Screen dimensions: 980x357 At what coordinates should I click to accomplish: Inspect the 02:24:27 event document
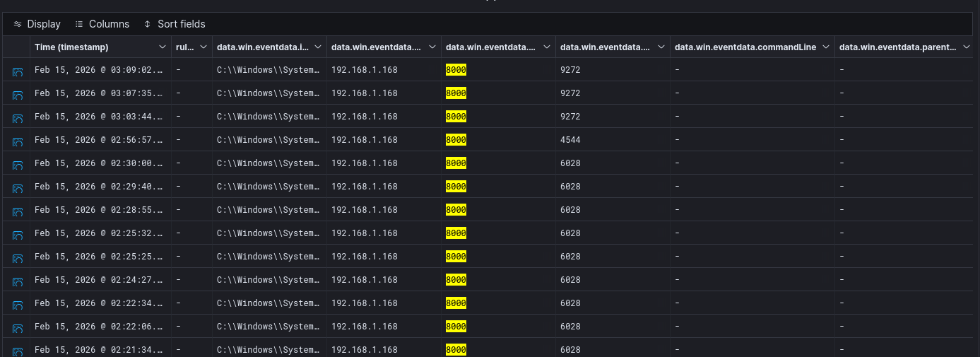pyautogui.click(x=18, y=281)
